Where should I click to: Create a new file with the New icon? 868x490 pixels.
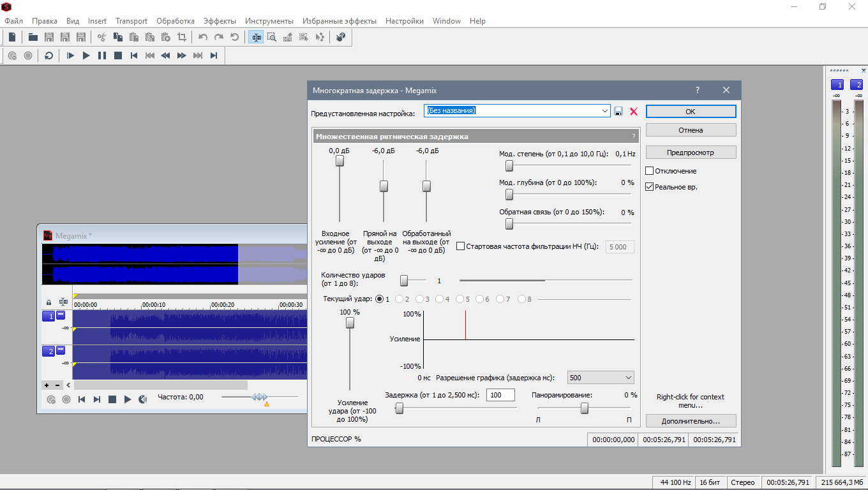12,38
